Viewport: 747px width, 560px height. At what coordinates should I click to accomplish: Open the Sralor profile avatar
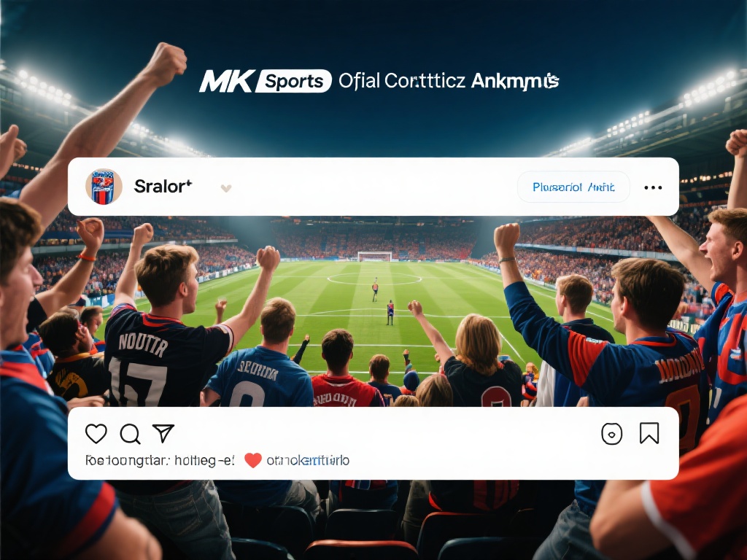[104, 187]
